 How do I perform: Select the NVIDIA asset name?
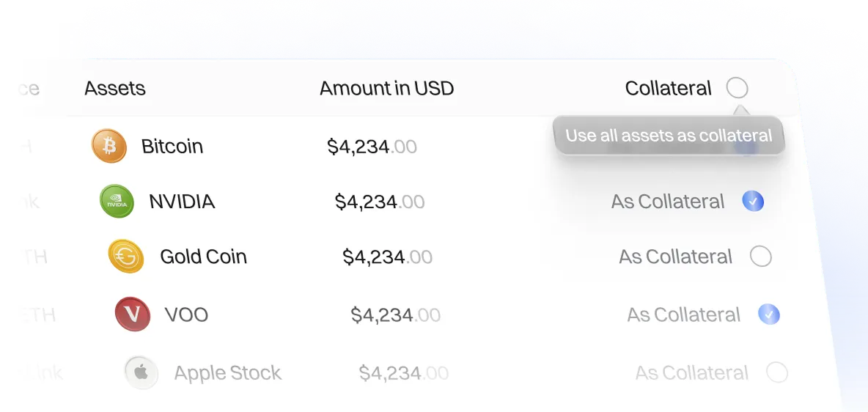(x=182, y=202)
